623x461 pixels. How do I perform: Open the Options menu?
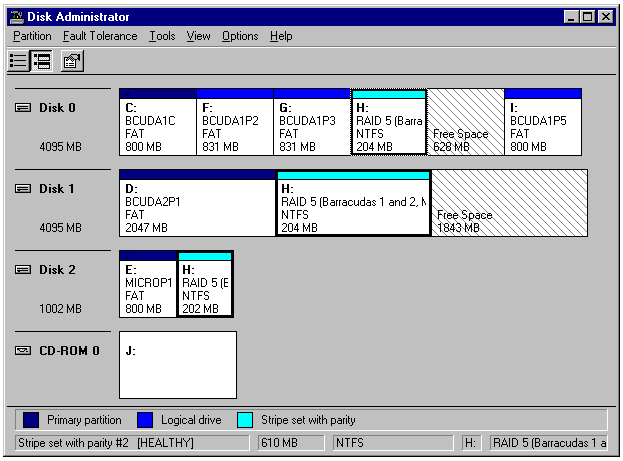(240, 36)
